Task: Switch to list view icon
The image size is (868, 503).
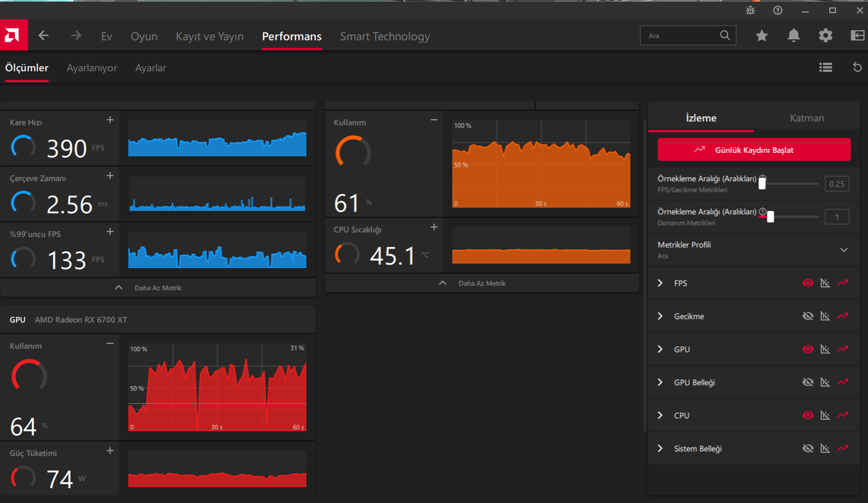Action: (x=826, y=67)
